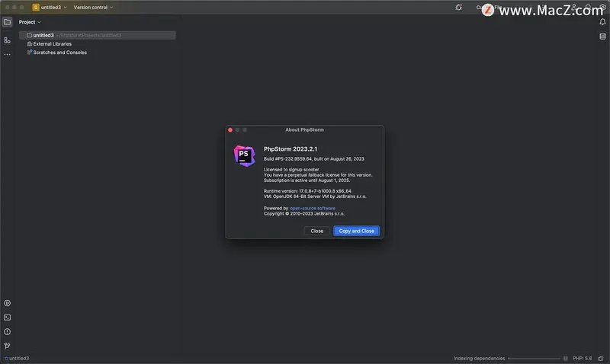Open the Structure tool window icon
Viewport: 610px width, 364px height.
(x=8, y=40)
